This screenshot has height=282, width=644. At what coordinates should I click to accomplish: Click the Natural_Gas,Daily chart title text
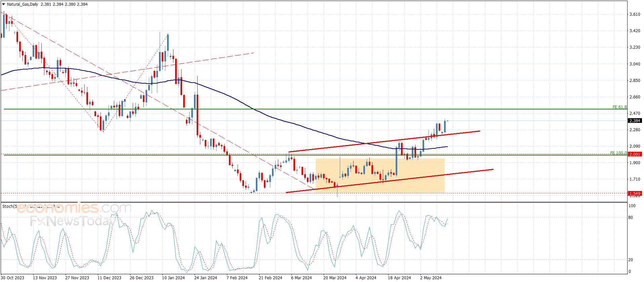click(23, 4)
